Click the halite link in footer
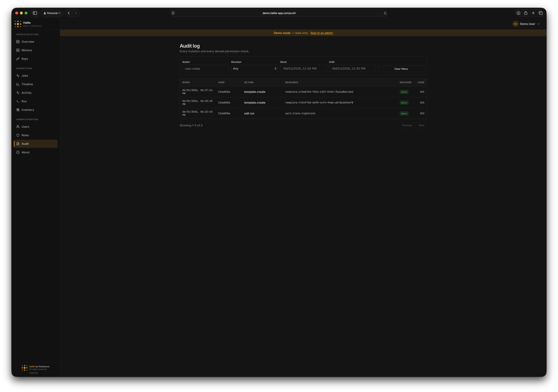Image resolution: width=558 pixels, height=392 pixels. coord(32,366)
